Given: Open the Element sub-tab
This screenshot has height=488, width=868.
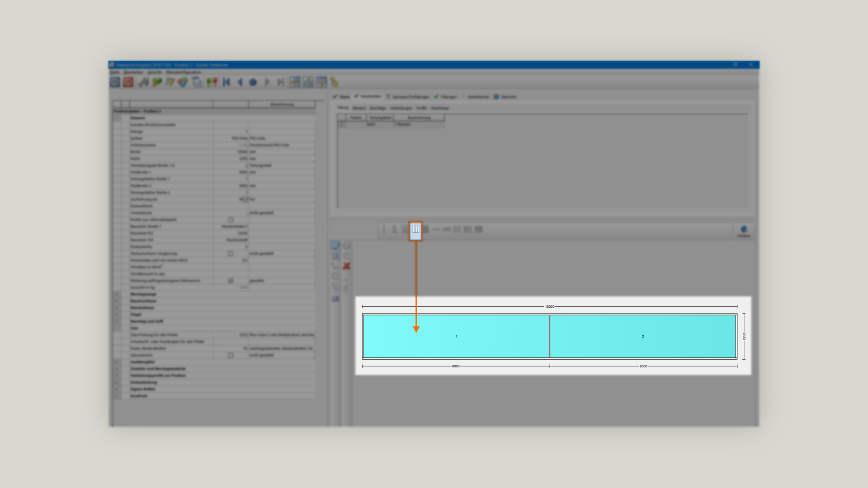Looking at the screenshot, I should click(x=359, y=108).
